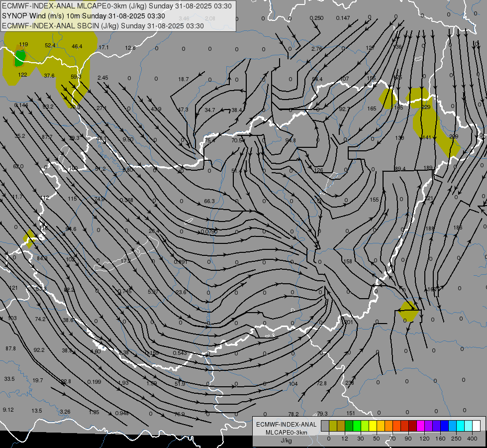487x448 pixels.
Task: Click the map value 74.9
Action: click(99, 199)
